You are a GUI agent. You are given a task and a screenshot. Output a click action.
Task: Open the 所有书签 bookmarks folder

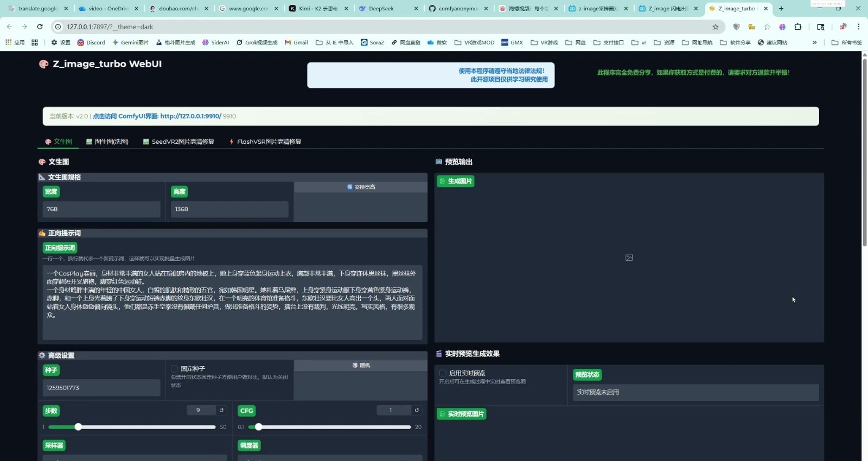click(x=846, y=42)
